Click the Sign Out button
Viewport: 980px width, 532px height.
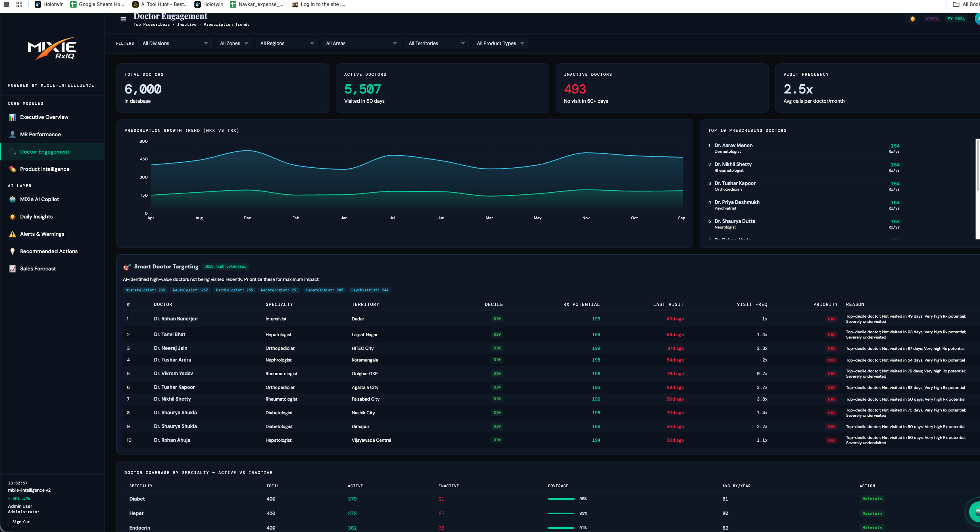point(21,522)
